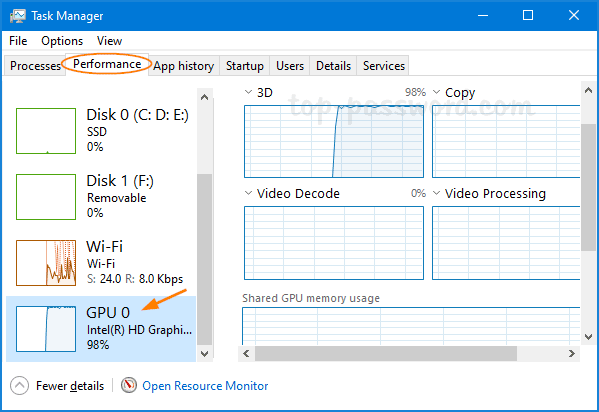Select Disk 0 (C: D: E:) in sidebar
This screenshot has width=599, height=412.
(x=101, y=130)
